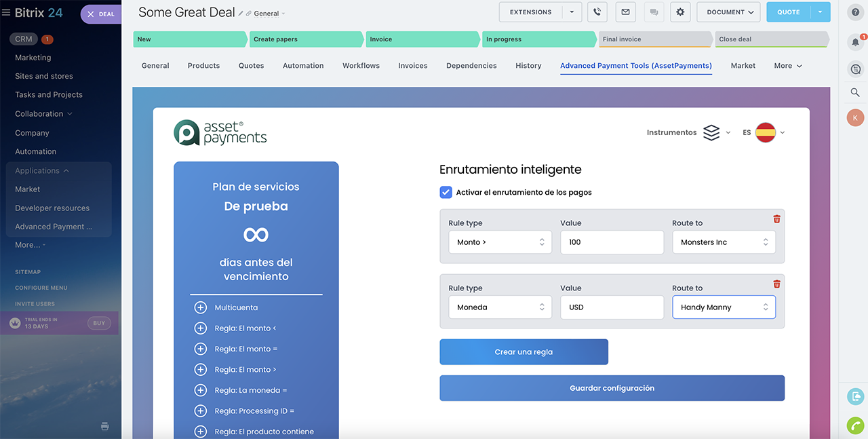
Task: Open the Handy Manny route dropdown
Action: [x=724, y=307]
